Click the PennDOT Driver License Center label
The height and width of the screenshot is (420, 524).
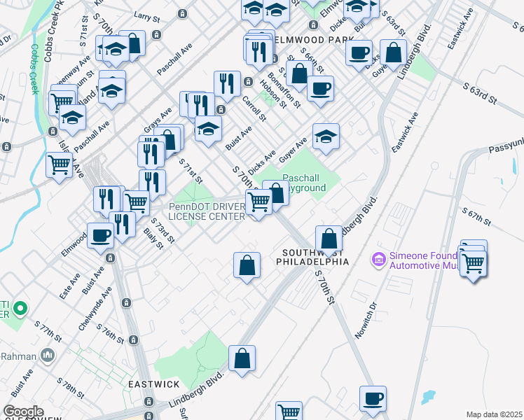[207, 211]
